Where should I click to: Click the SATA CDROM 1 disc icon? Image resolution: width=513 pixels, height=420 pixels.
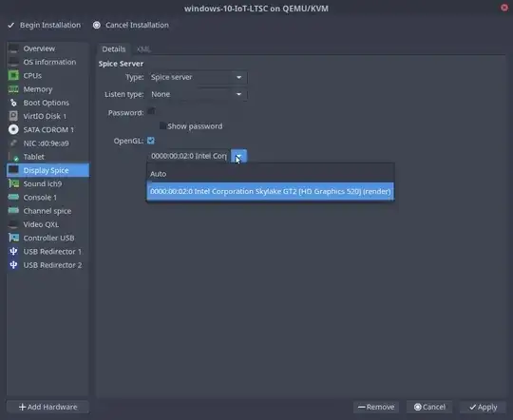[x=13, y=129]
